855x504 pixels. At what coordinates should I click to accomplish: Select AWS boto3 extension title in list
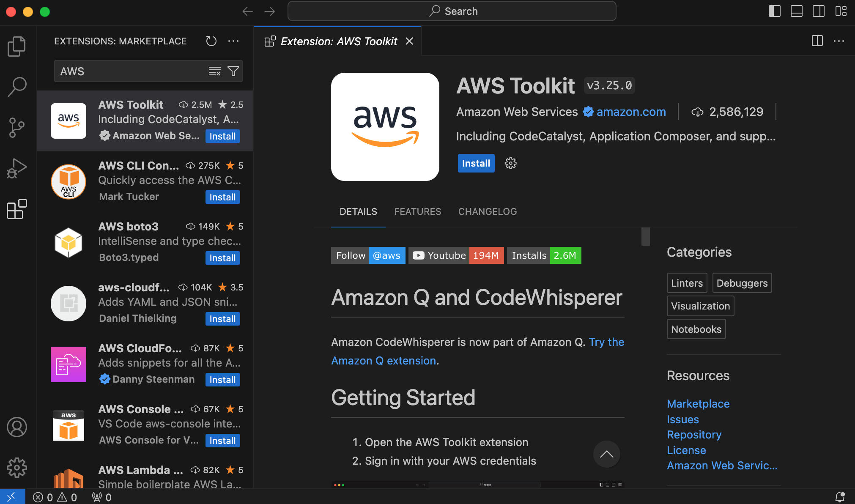point(129,226)
